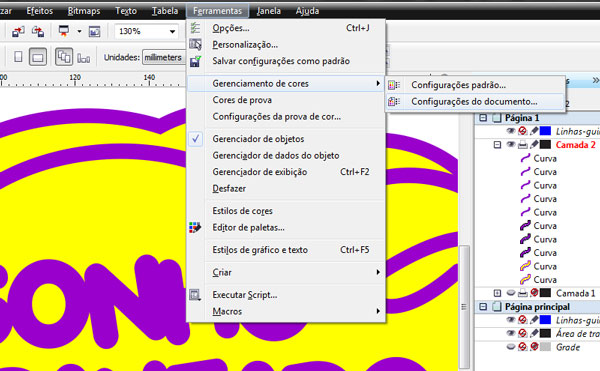This screenshot has width=600, height=371.
Task: Toggle editing lock for Grade layer
Action: coord(534,347)
